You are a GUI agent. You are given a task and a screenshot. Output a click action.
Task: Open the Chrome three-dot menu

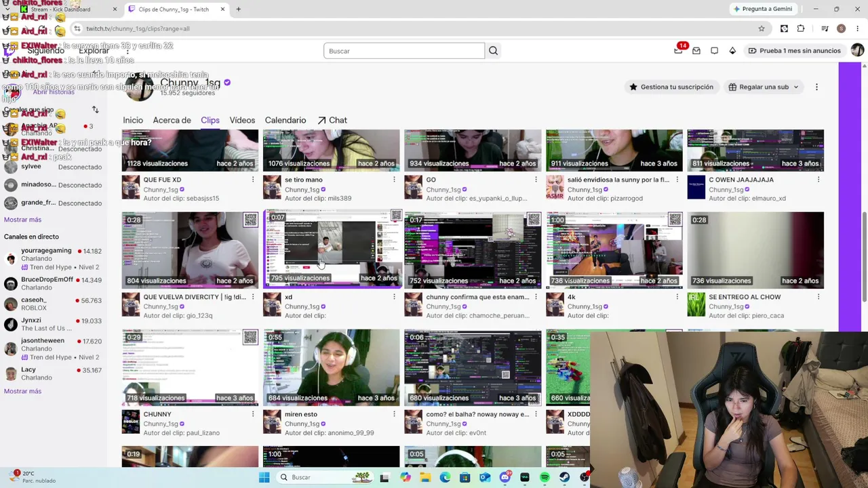tap(857, 28)
